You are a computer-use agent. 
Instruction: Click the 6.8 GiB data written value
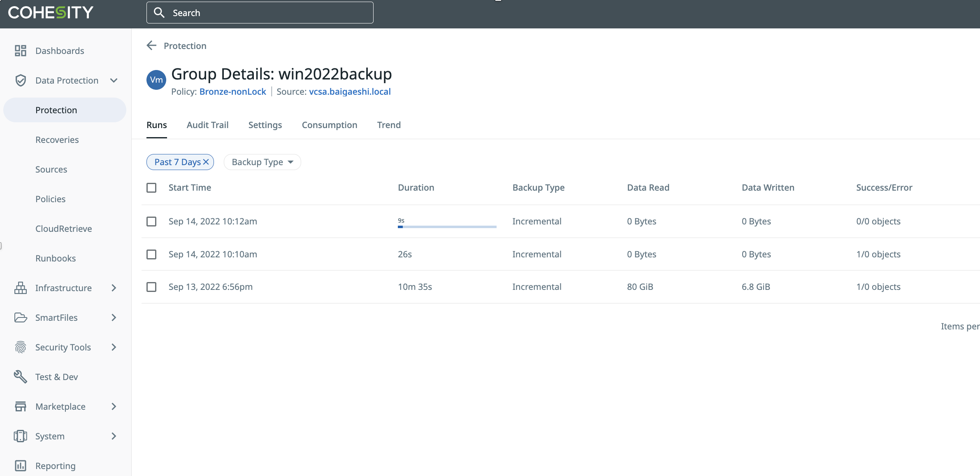pyautogui.click(x=756, y=287)
